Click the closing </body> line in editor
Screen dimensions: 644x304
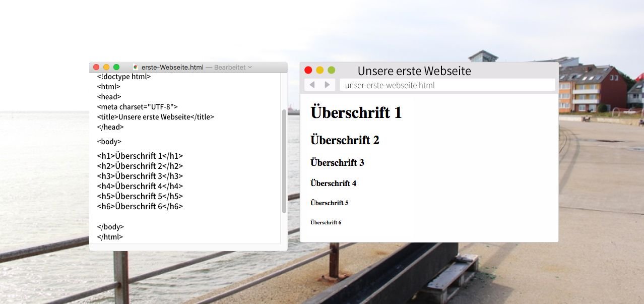pos(110,227)
